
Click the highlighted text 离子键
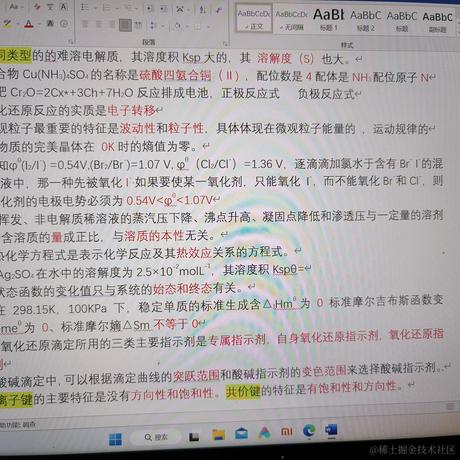16,399
